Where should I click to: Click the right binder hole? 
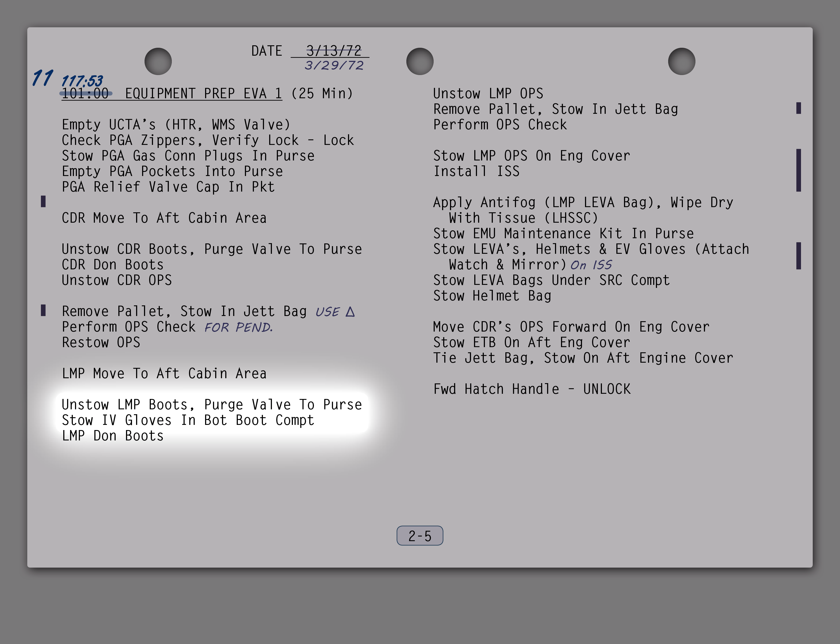(x=682, y=61)
